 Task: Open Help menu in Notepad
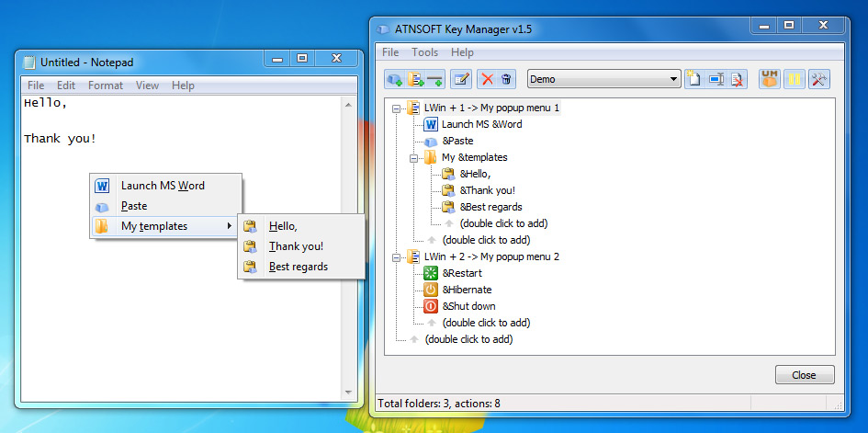pos(183,85)
